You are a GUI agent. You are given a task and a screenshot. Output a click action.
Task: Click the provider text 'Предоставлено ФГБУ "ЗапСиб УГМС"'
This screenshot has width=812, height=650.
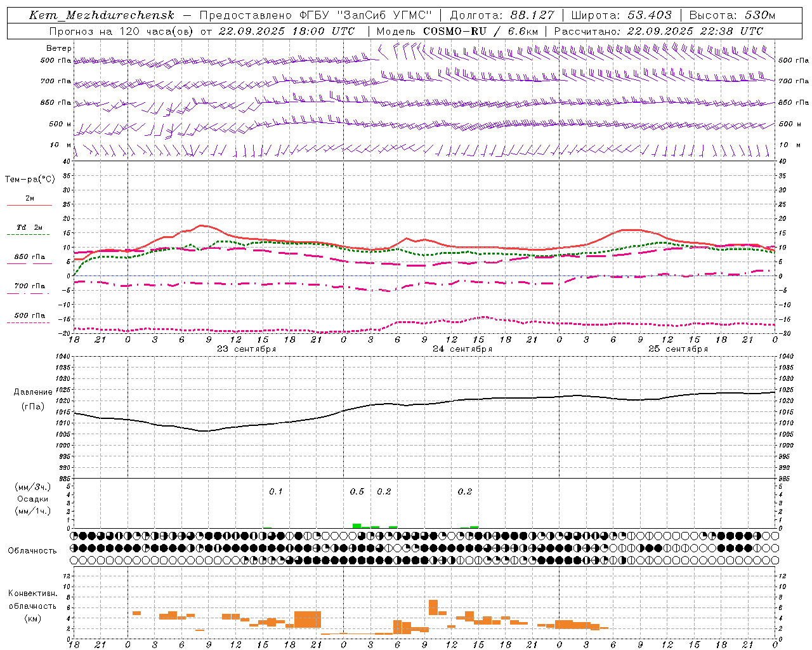[315, 15]
